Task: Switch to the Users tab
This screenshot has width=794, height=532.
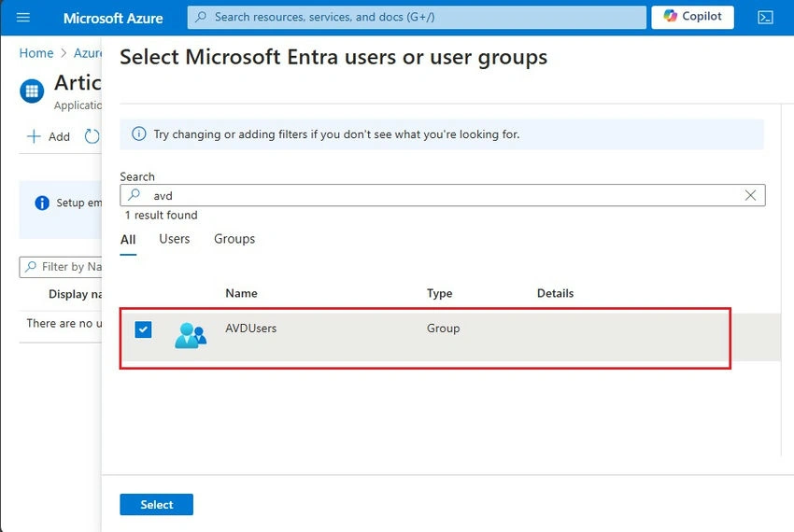Action: 174,239
